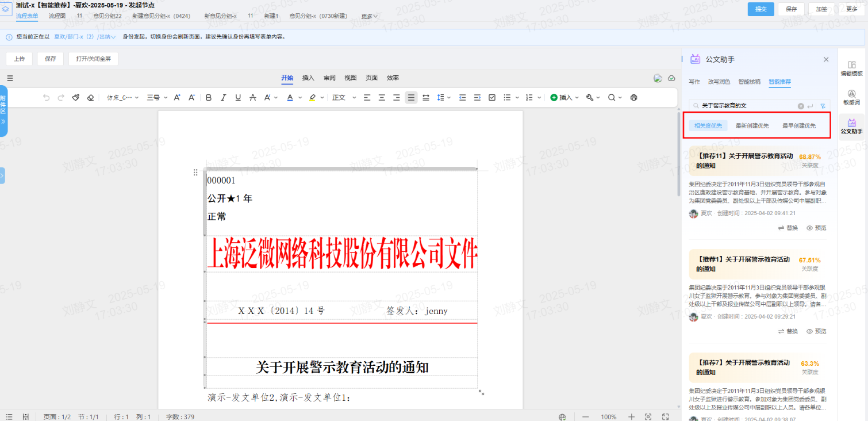
Task: Toggle bold formatting
Action: 209,98
